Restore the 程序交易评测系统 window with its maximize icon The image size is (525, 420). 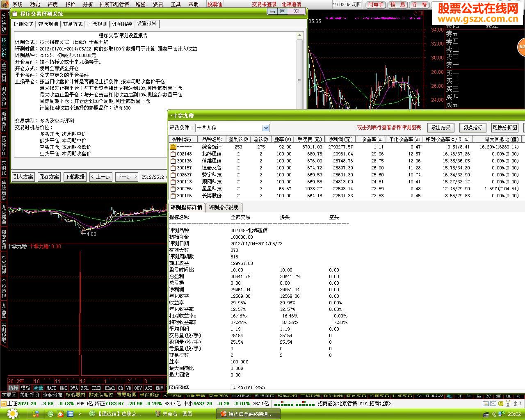coord(283,11)
